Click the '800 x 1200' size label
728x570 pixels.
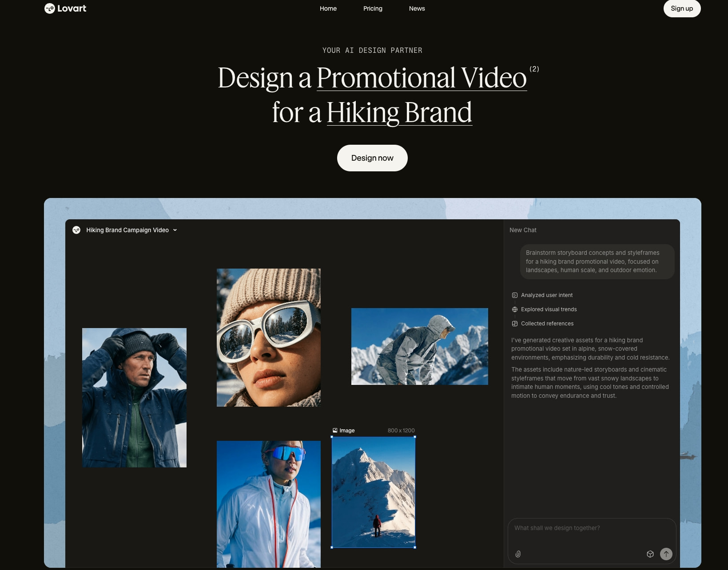pos(401,431)
